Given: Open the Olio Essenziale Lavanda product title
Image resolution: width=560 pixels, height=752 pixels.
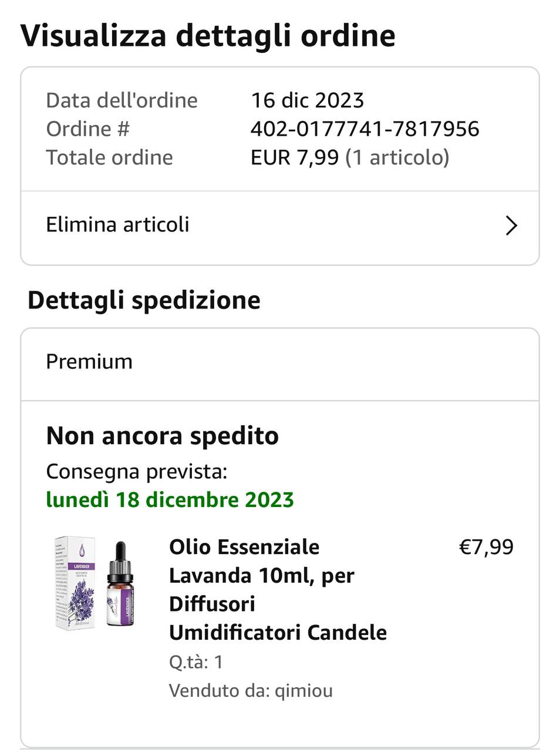Looking at the screenshot, I should 278,589.
